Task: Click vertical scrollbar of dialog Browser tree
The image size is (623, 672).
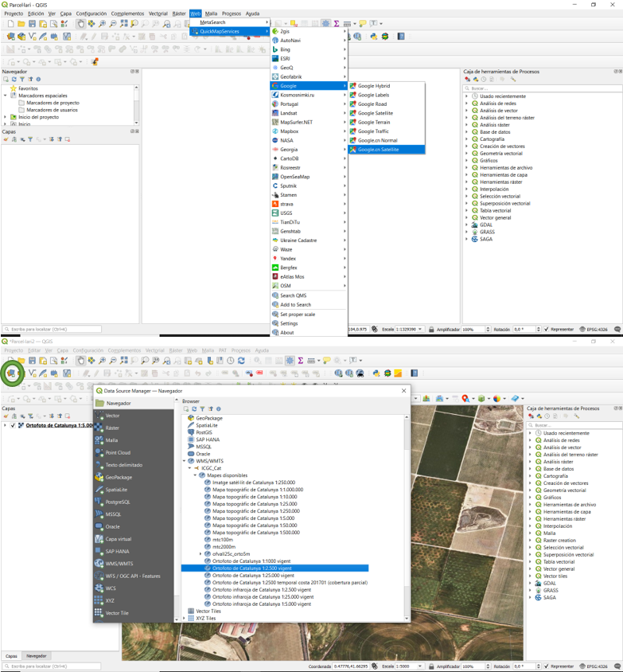Action: (x=407, y=518)
